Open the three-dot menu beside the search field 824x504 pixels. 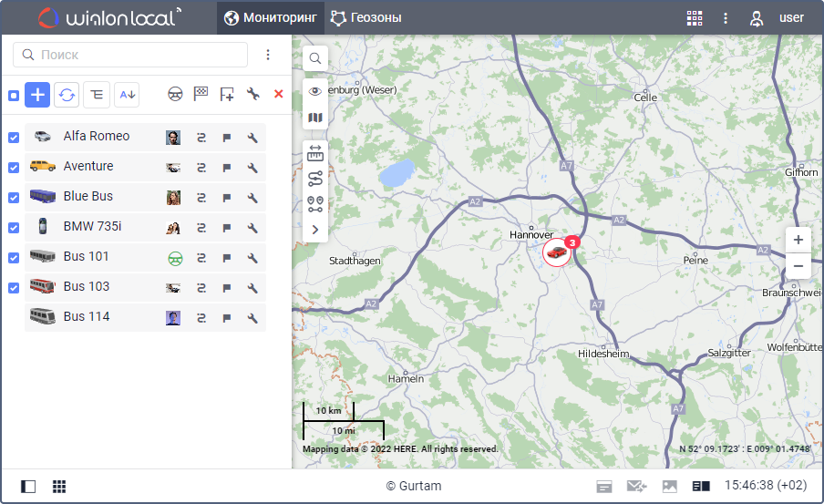click(268, 55)
